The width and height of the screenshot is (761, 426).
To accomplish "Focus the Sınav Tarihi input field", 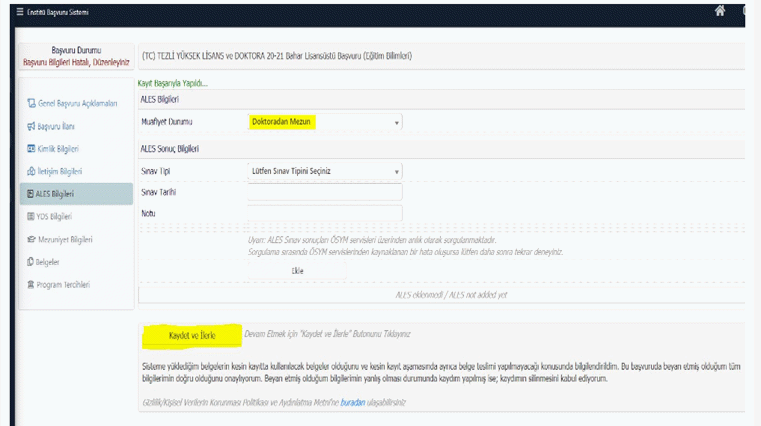I will 324,192.
